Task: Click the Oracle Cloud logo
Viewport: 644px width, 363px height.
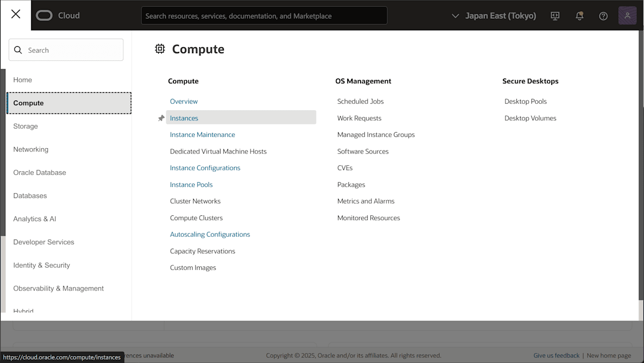Action: (58, 16)
